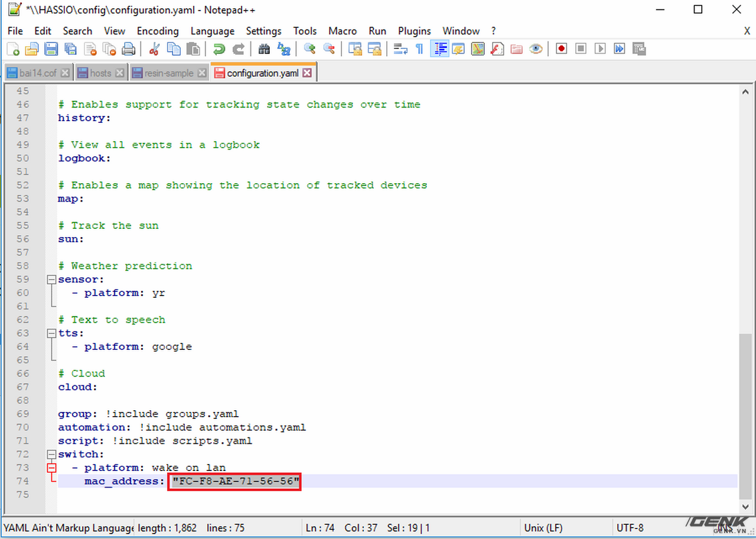Collapse the switch block fold marker
This screenshot has width=756, height=539.
pyautogui.click(x=51, y=454)
